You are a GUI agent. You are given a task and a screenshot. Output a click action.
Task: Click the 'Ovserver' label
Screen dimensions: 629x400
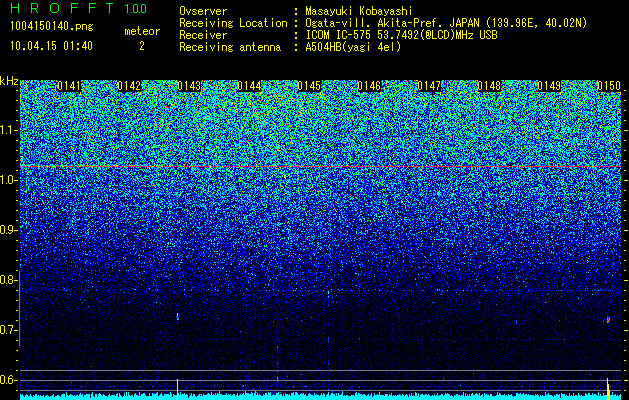coord(203,12)
